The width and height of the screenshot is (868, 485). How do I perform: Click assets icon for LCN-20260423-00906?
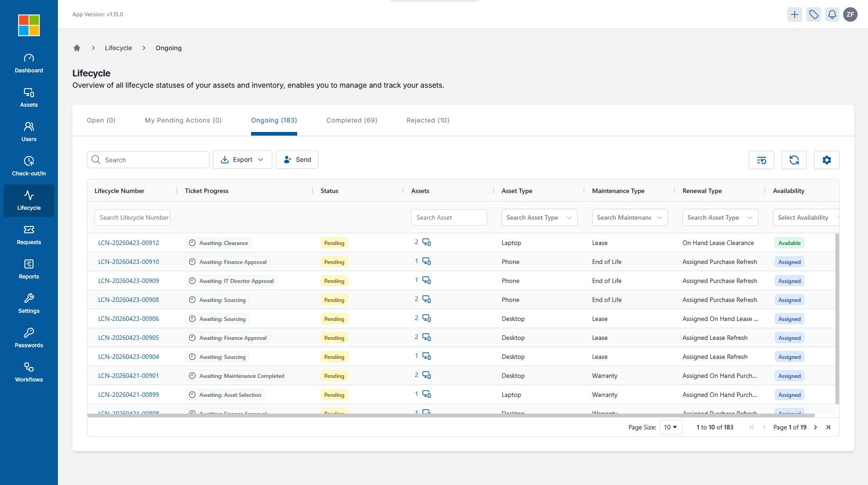pos(427,318)
